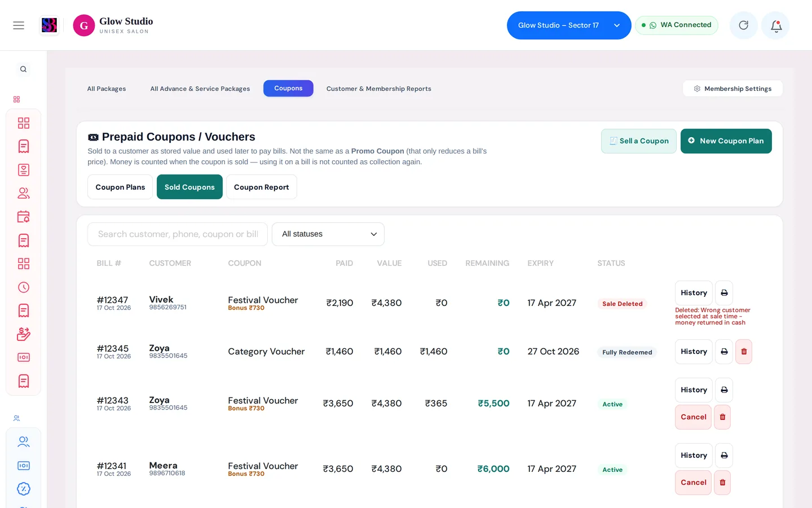View History for bill #12341

tap(694, 456)
